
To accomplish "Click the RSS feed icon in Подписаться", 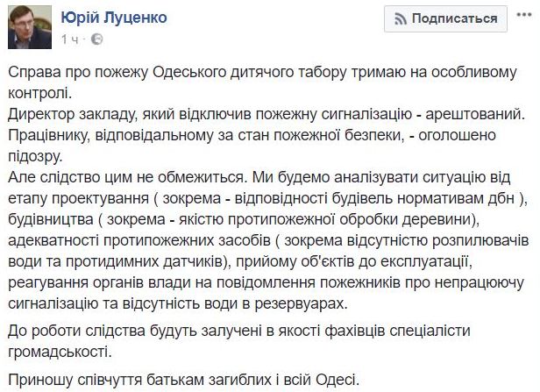I will point(401,18).
